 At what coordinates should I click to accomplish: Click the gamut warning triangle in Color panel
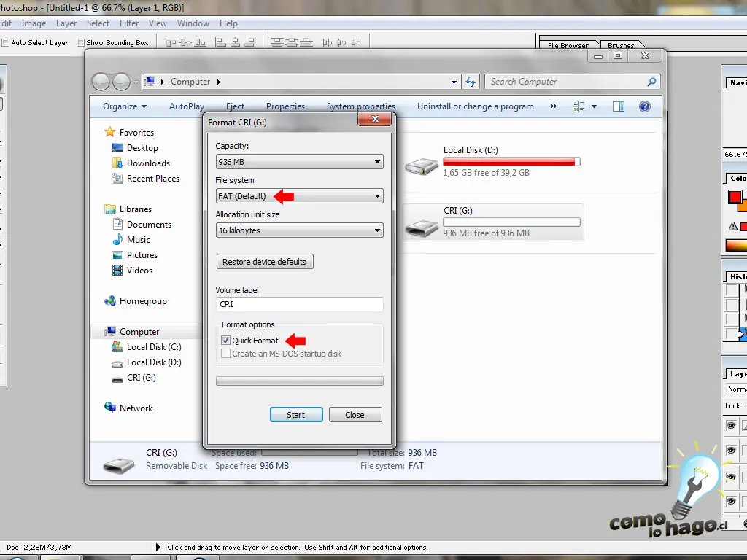[733, 226]
